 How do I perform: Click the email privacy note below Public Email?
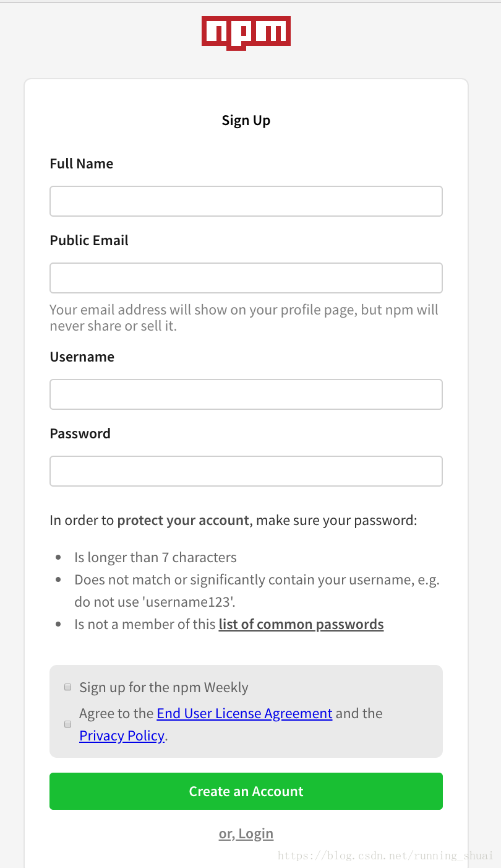pos(244,318)
